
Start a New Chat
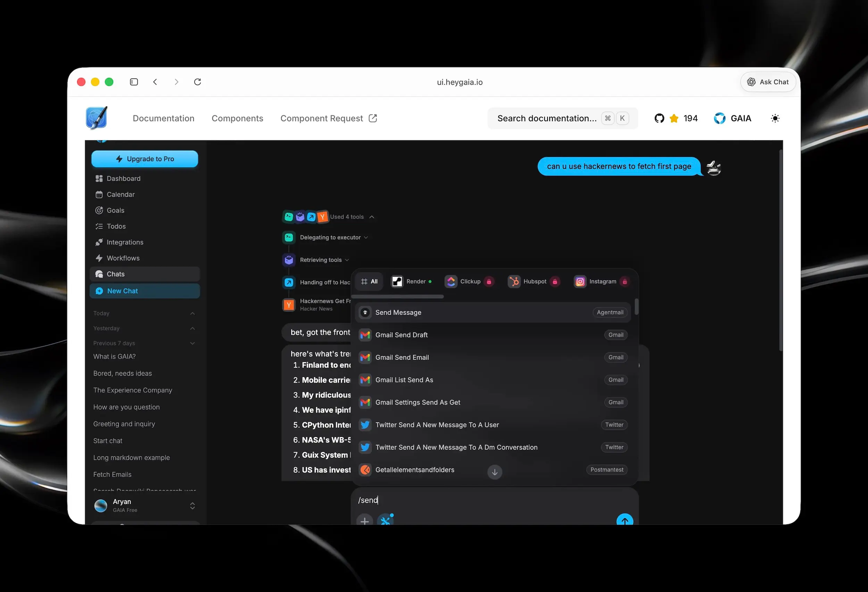click(145, 291)
